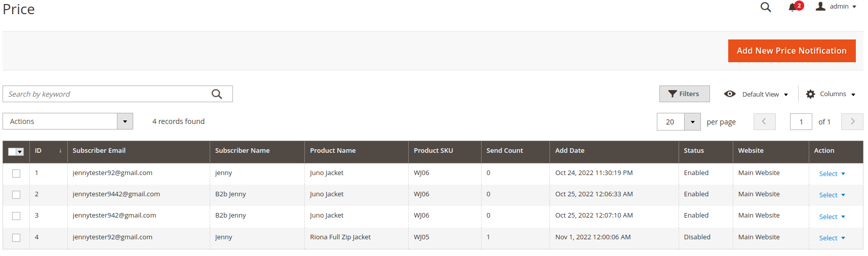Open Select action for row ID 1
Viewport: 868px width, 256px height.
tap(832, 174)
